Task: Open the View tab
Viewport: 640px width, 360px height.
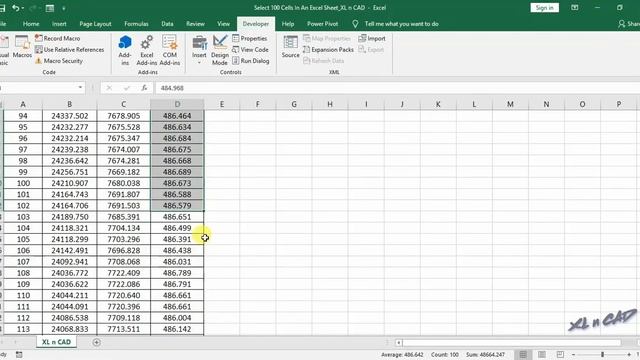Action: coord(223,24)
